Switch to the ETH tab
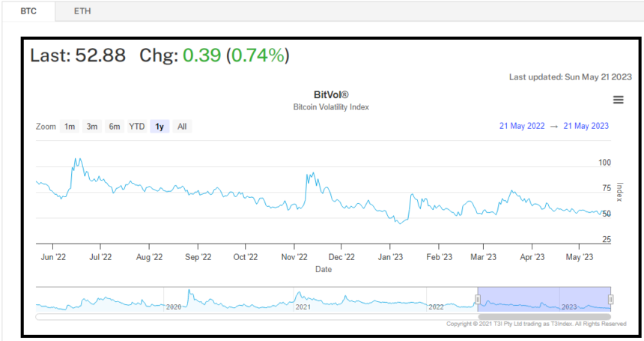Screen dimensions: 644x341 pos(82,11)
